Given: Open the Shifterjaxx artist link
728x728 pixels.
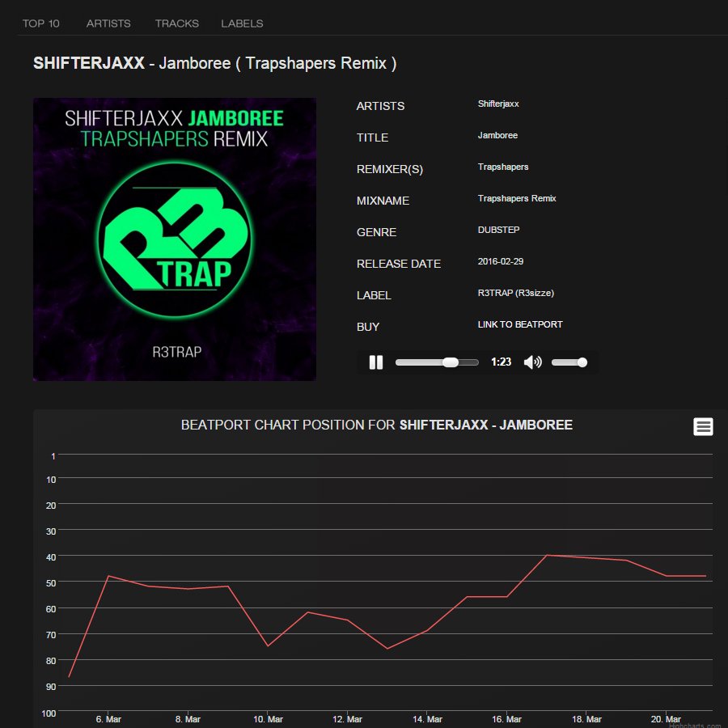Looking at the screenshot, I should point(498,104).
